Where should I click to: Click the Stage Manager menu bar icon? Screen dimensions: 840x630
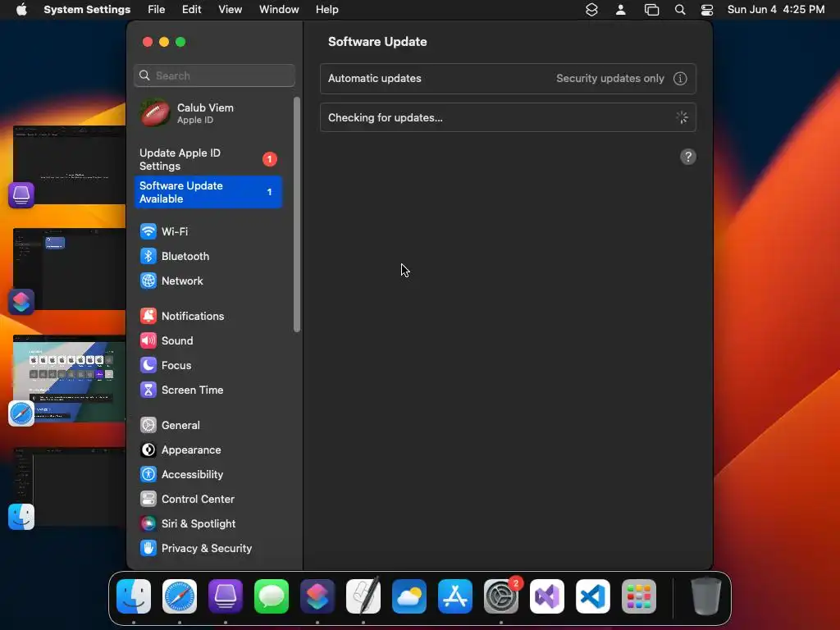click(651, 10)
